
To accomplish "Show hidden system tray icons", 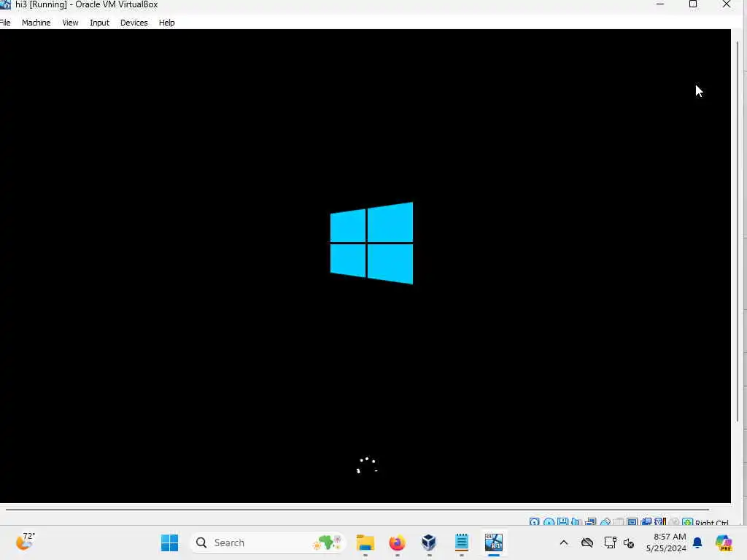I will point(564,542).
